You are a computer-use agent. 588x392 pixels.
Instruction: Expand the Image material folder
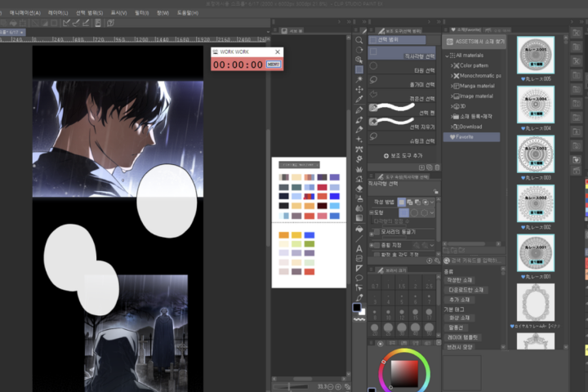click(x=452, y=96)
